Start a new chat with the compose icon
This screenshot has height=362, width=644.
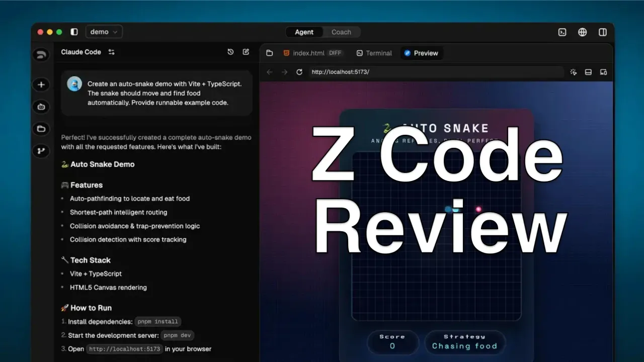246,51
